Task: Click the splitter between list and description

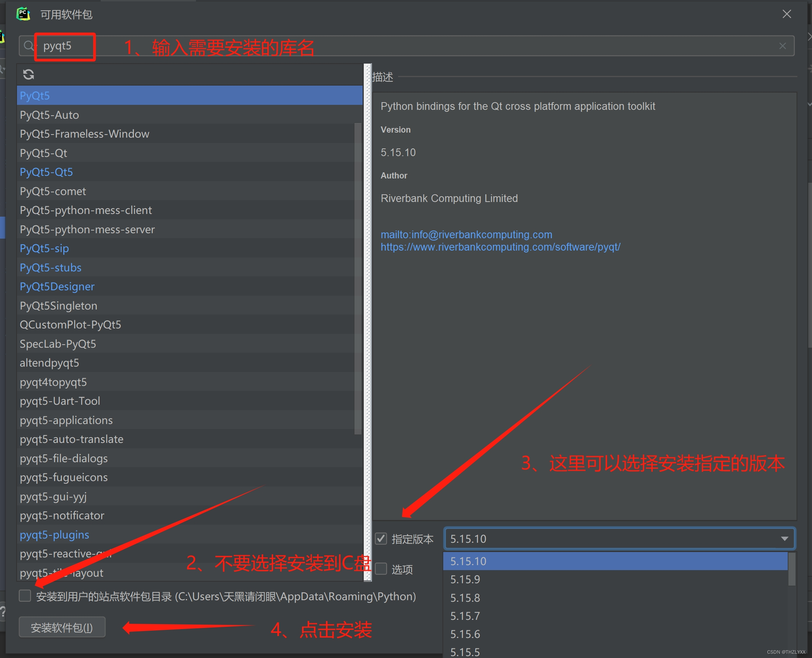Action: pyautogui.click(x=368, y=322)
